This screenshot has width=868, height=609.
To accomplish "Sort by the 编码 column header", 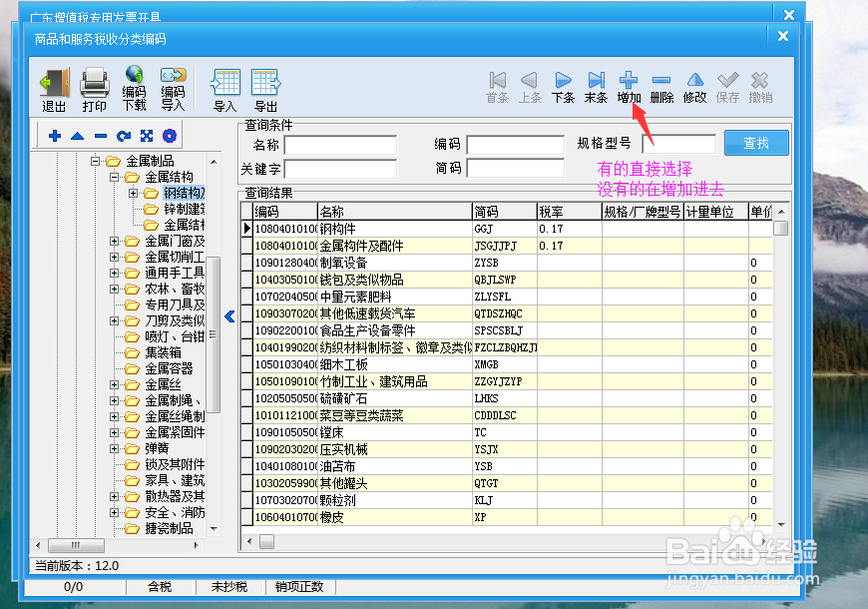I will point(285,212).
